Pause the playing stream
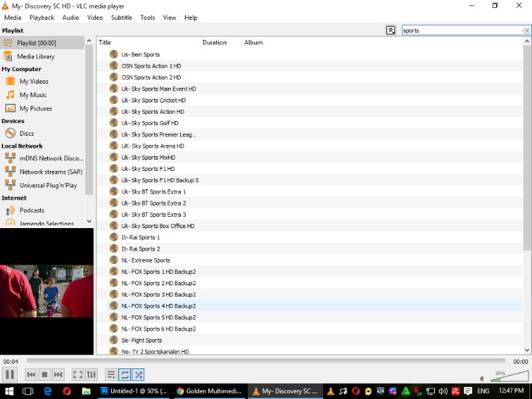This screenshot has width=532, height=399. 10,374
